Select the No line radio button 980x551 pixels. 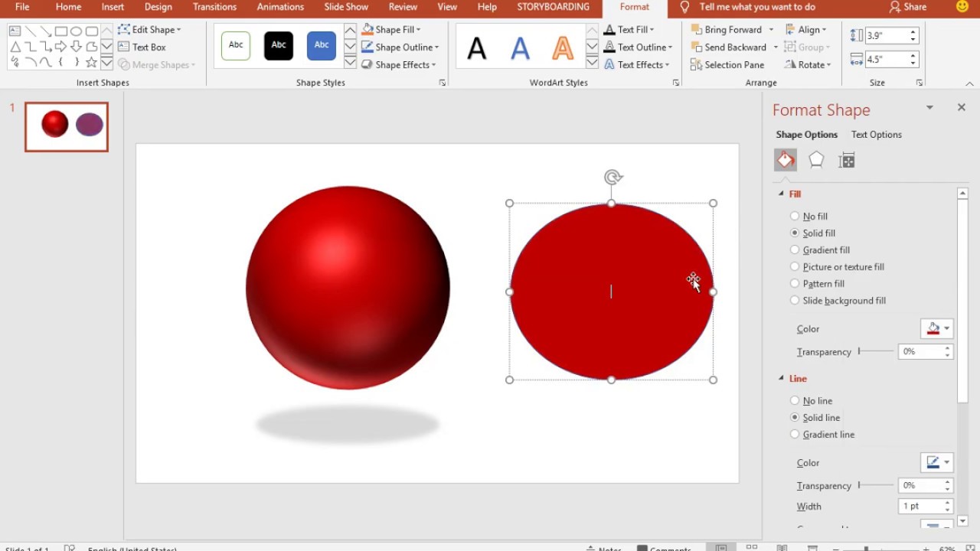795,401
